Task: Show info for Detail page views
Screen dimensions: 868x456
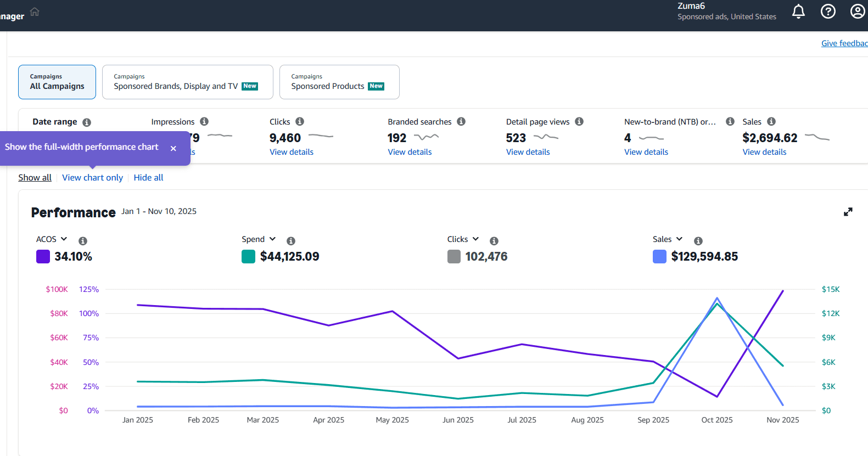Action: 579,121
